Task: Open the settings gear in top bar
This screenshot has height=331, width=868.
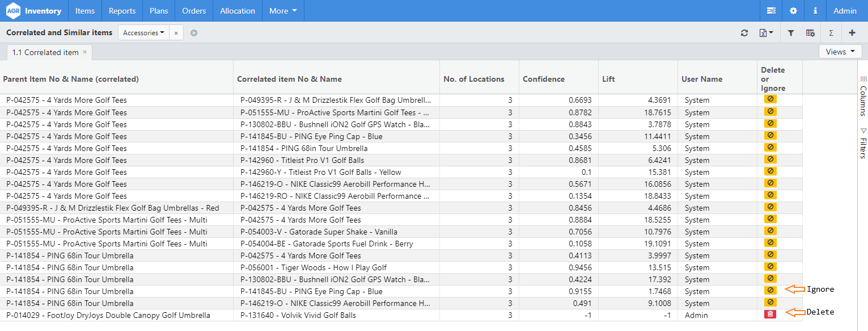Action: tap(793, 11)
